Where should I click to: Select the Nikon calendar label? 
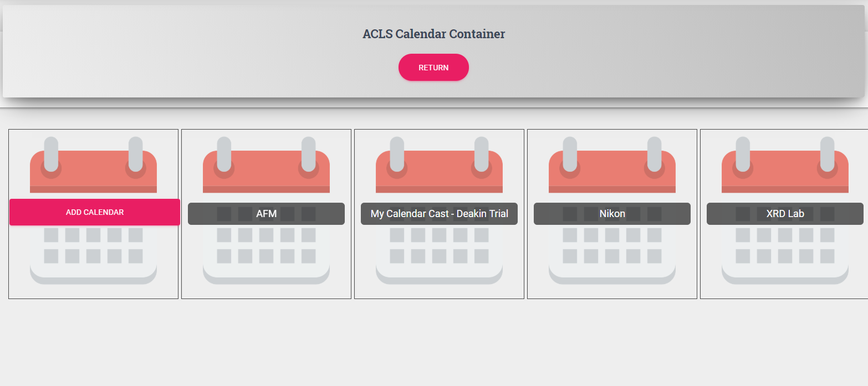(x=612, y=214)
